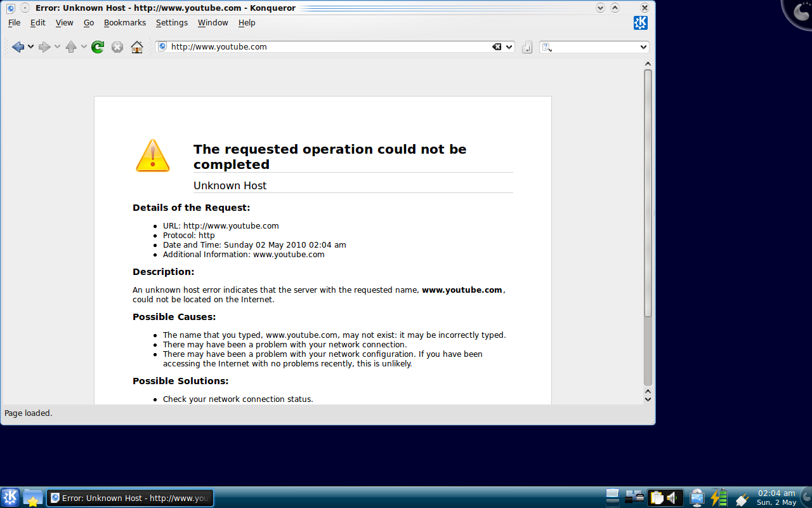Clear the location bar with the clear icon
The image size is (812, 508).
(497, 46)
